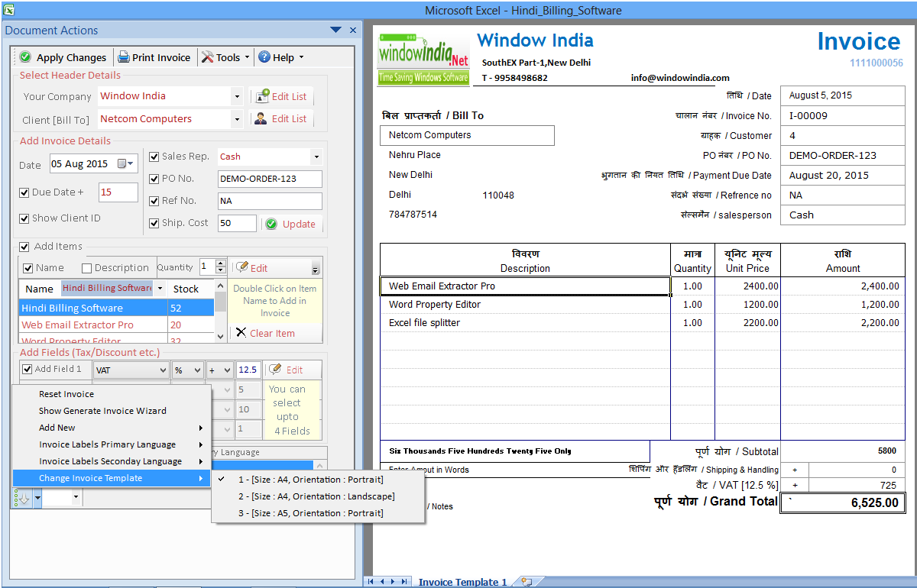Open Invoice Labels Seconday Language submenu
The height and width of the screenshot is (588, 917).
pyautogui.click(x=112, y=461)
